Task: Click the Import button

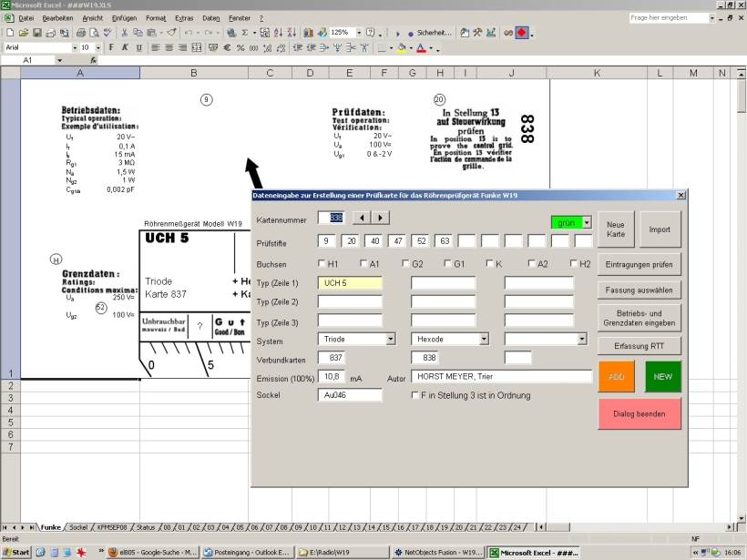Action: (x=660, y=229)
